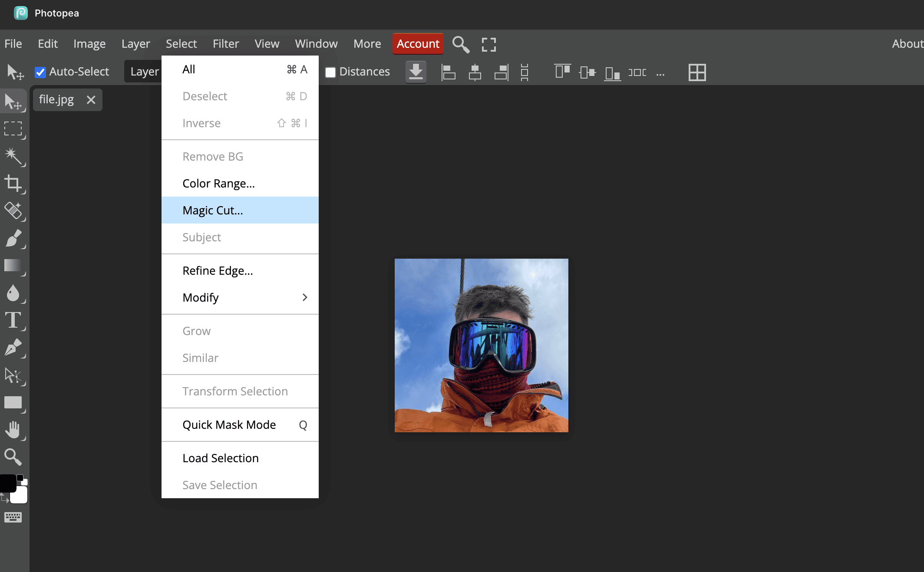Open the Layer dropdown in options bar
The height and width of the screenshot is (572, 924).
(x=144, y=72)
